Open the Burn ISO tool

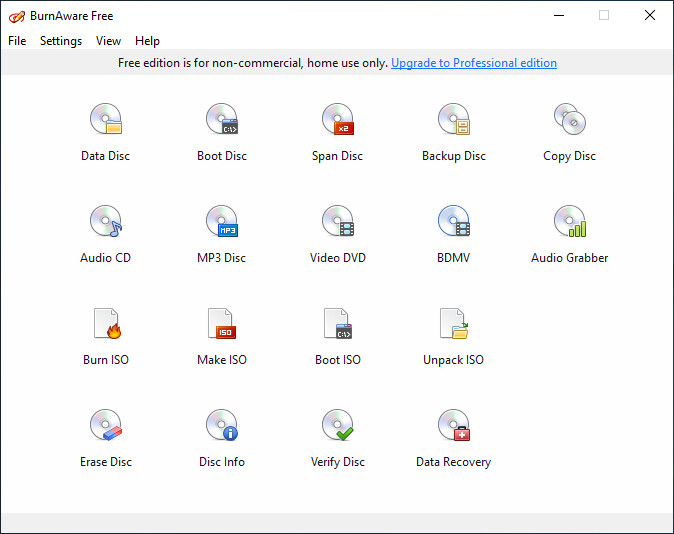pyautogui.click(x=107, y=323)
